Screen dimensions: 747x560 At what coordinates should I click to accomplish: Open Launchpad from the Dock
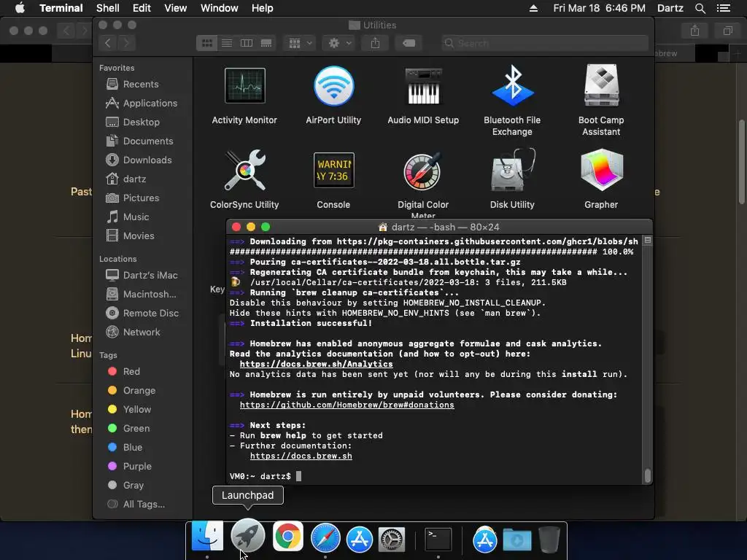tap(248, 536)
